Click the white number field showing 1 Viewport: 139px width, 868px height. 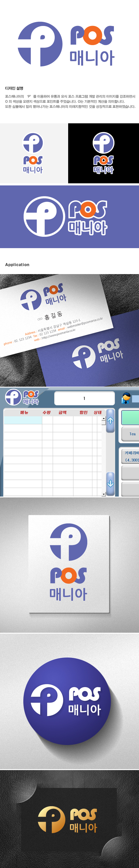click(x=84, y=398)
